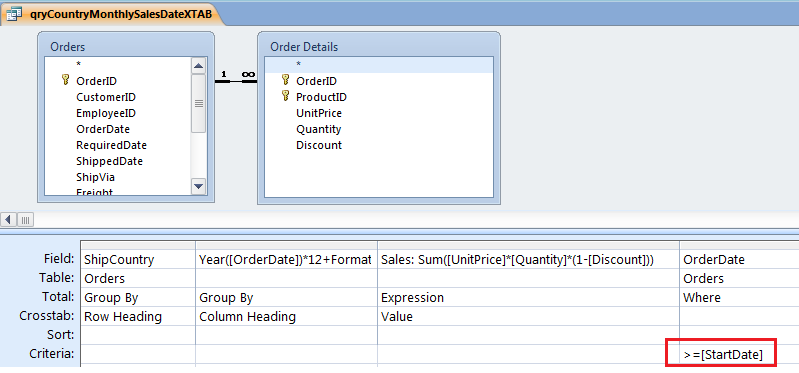This screenshot has width=799, height=373.
Task: Click the Crosstab row label
Action: [47, 316]
